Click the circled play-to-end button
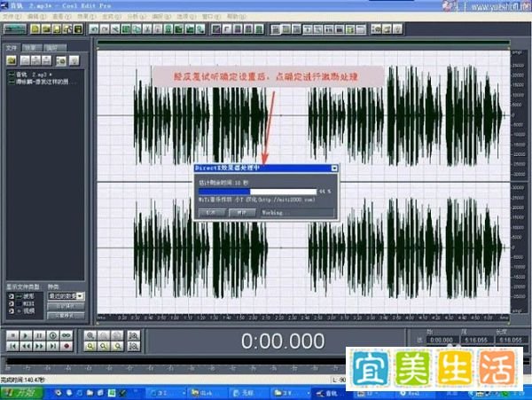Viewport: 532px width, 400px height. 53,335
